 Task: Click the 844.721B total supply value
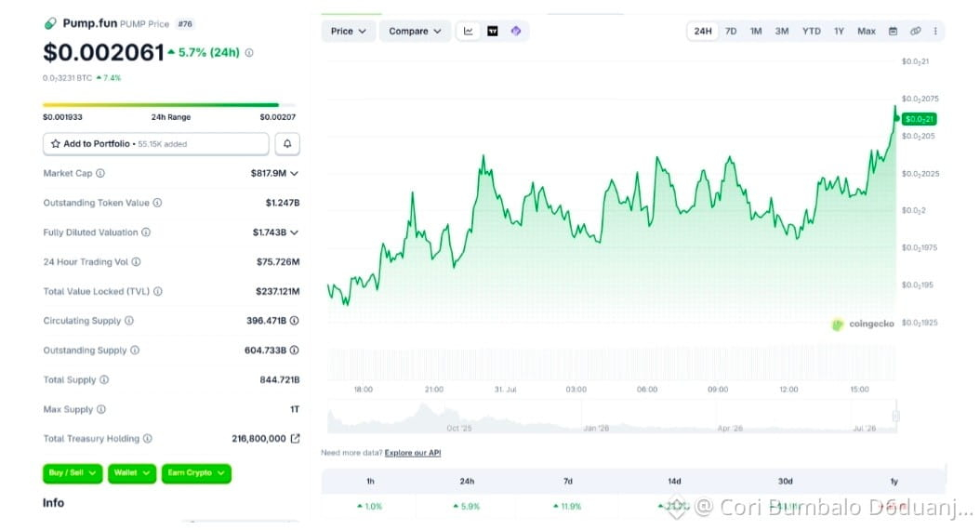(279, 379)
